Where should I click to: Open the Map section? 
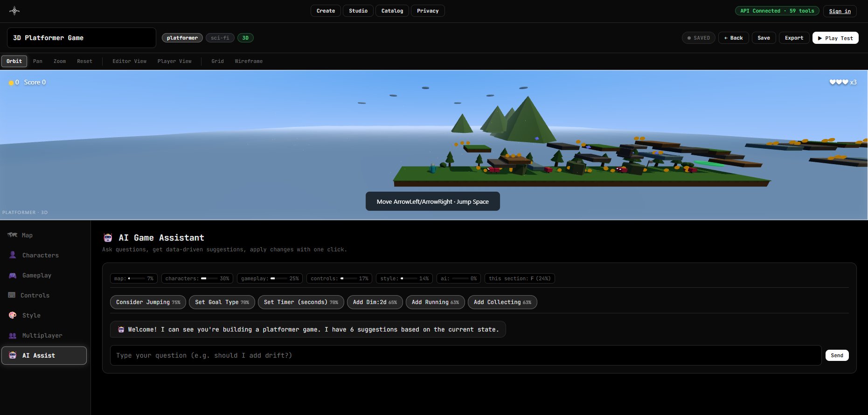(44, 235)
